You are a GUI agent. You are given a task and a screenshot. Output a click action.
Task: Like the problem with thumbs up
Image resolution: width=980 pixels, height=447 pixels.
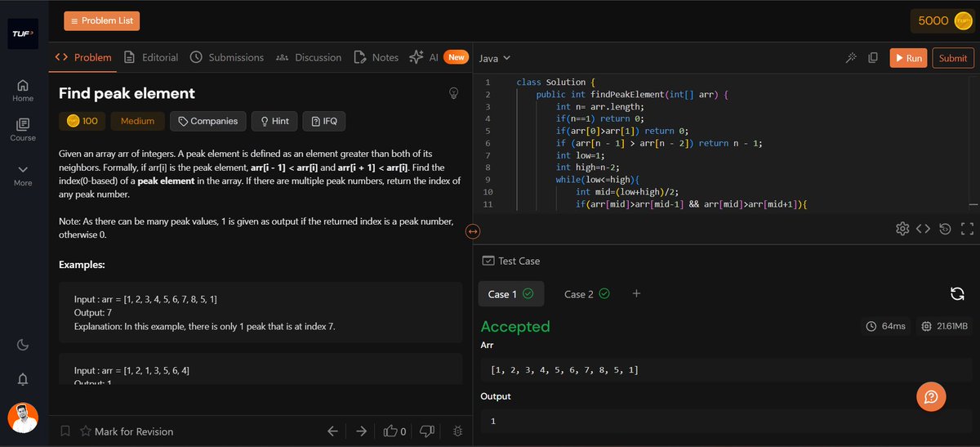[395, 431]
